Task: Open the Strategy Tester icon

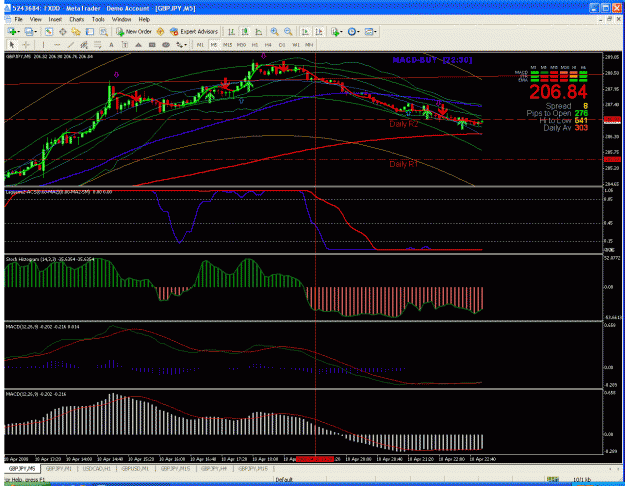Action: click(x=103, y=31)
